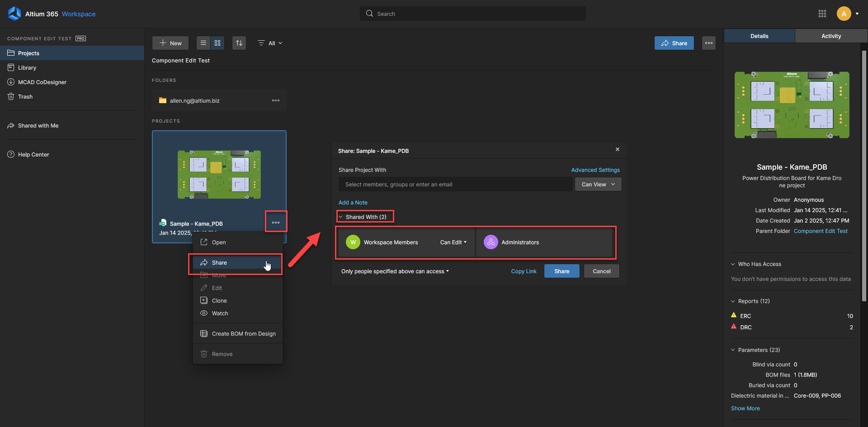The height and width of the screenshot is (427, 868).
Task: Click the account dropdown caret beside avatar
Action: pyautogui.click(x=857, y=14)
